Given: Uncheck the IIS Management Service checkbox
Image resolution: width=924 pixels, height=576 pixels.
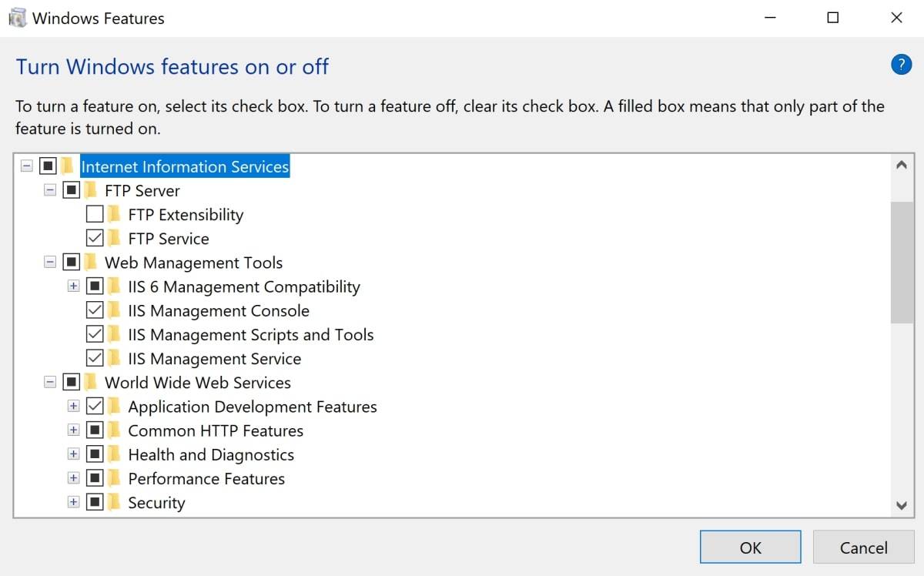Looking at the screenshot, I should point(95,359).
